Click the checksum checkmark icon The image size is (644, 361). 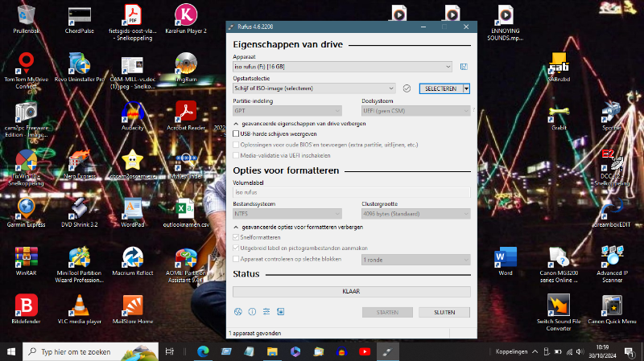click(407, 88)
